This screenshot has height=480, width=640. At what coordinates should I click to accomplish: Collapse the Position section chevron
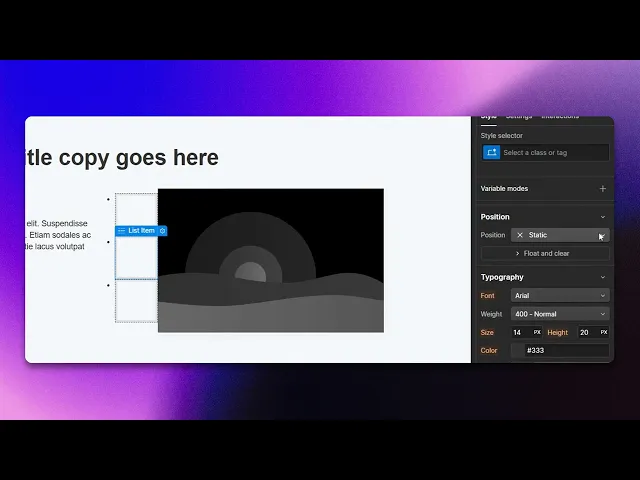(602, 217)
